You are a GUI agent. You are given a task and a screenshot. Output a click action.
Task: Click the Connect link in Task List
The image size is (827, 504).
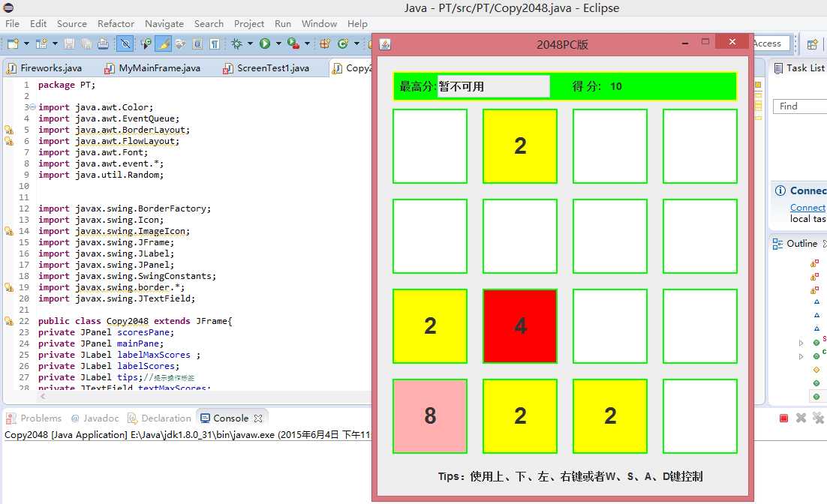807,208
